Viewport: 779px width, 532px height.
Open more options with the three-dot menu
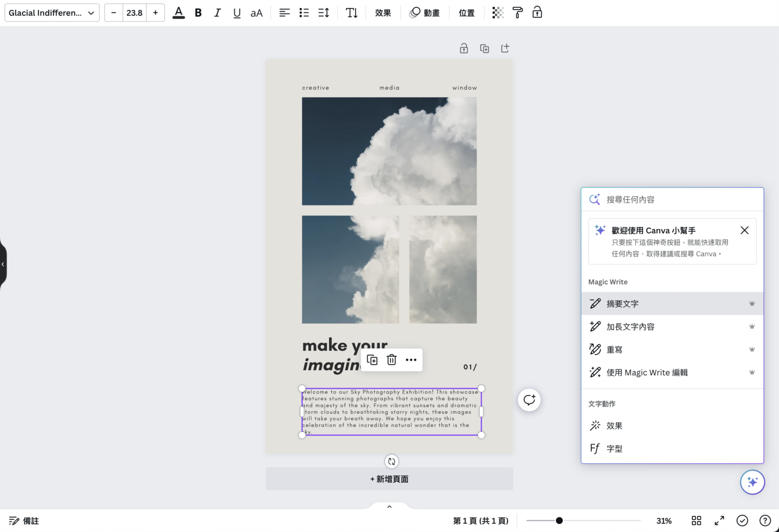coord(411,360)
